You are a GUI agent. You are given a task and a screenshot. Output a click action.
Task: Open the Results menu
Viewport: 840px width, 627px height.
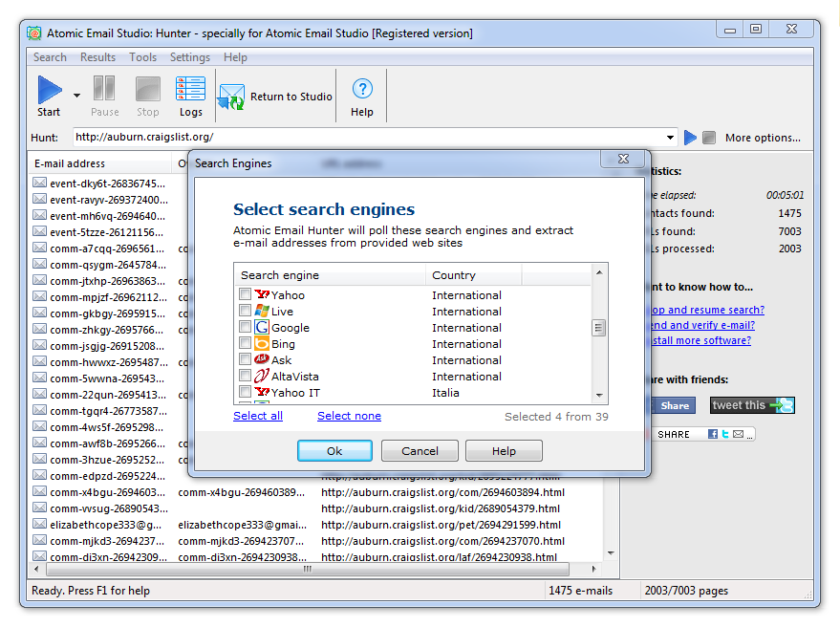97,57
